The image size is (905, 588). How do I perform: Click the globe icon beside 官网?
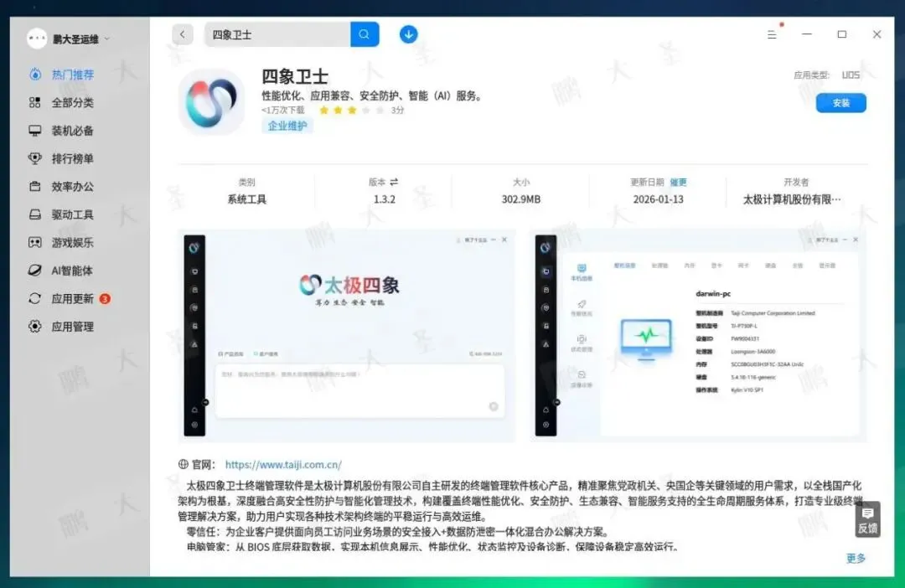[184, 464]
